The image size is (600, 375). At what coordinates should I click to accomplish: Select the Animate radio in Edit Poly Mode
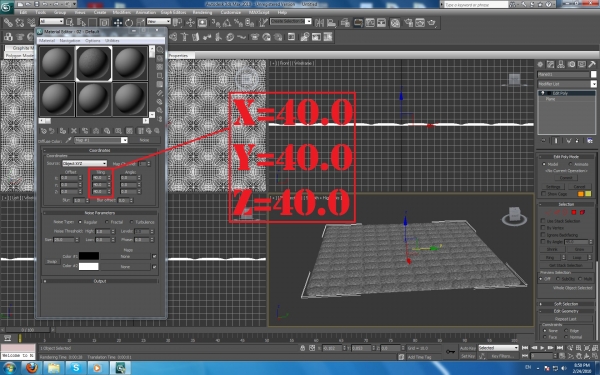[571, 164]
